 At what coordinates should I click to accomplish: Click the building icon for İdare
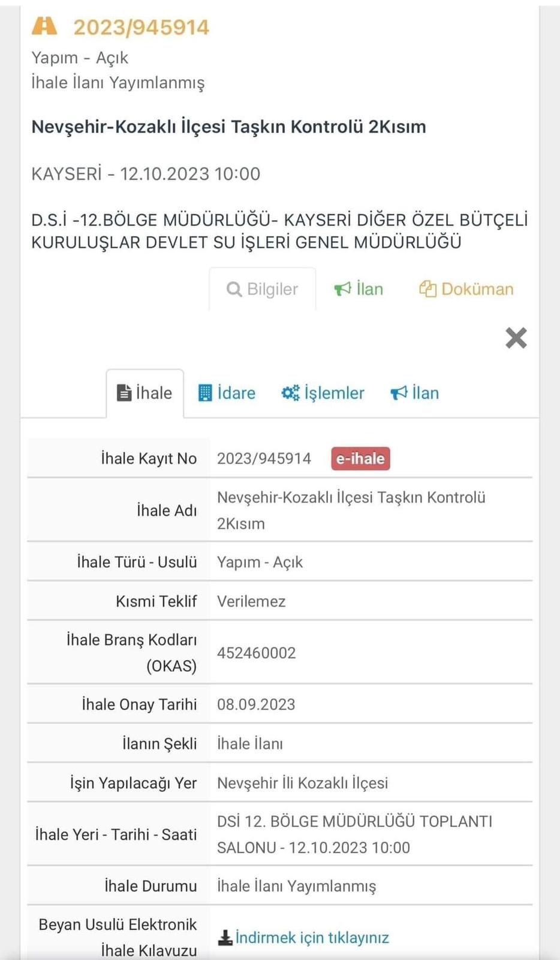[205, 393]
